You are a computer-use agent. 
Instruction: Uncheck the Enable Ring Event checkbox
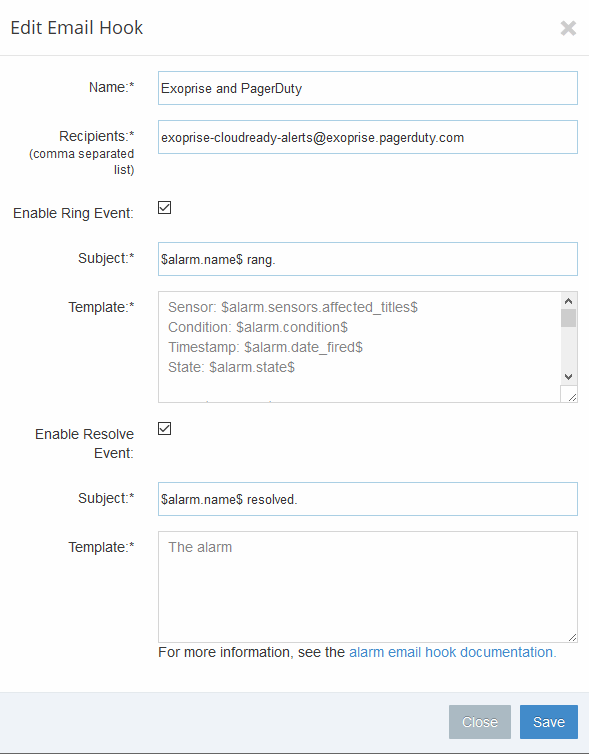point(164,207)
